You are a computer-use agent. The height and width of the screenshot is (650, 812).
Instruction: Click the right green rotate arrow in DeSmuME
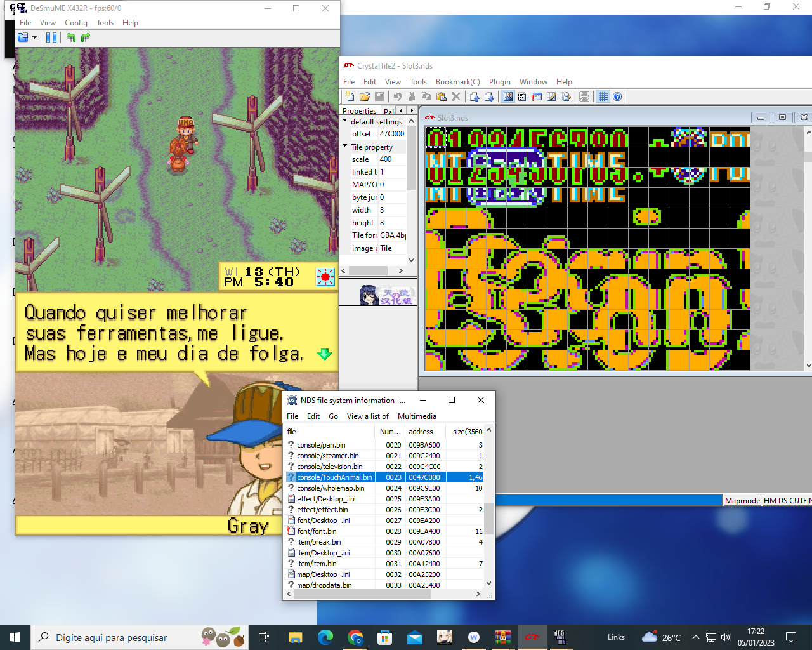coord(86,37)
